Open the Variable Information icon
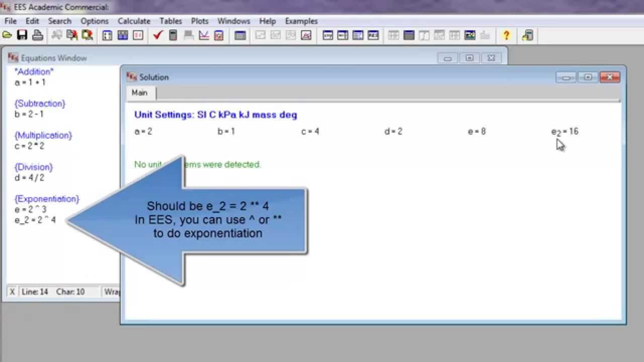 (107, 35)
